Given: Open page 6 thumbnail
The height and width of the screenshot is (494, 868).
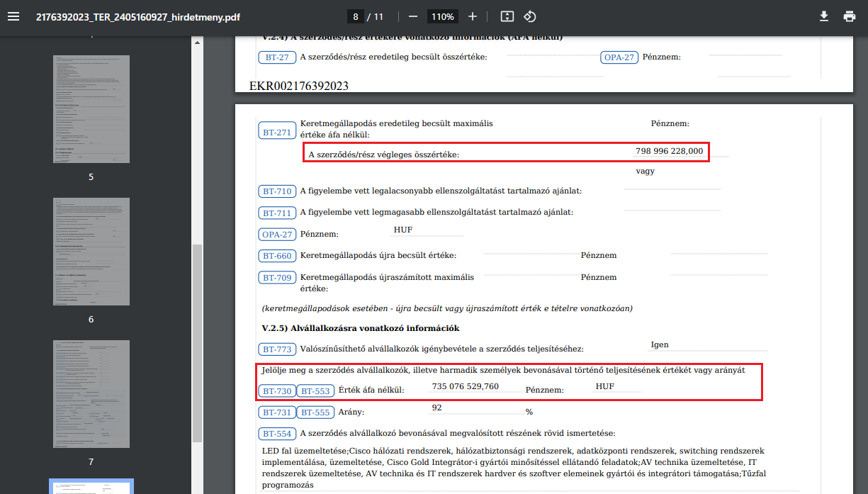Looking at the screenshot, I should point(91,252).
